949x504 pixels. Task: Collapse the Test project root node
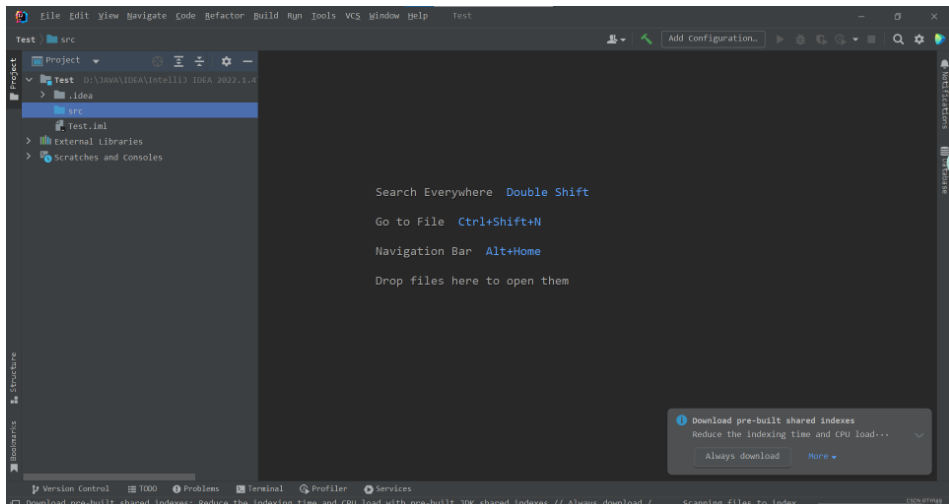pyautogui.click(x=28, y=80)
